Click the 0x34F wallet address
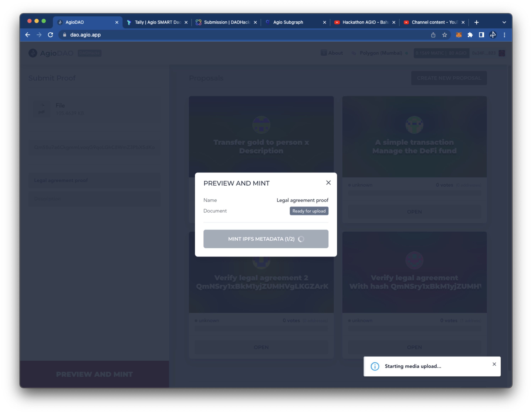532x414 pixels. (484, 53)
